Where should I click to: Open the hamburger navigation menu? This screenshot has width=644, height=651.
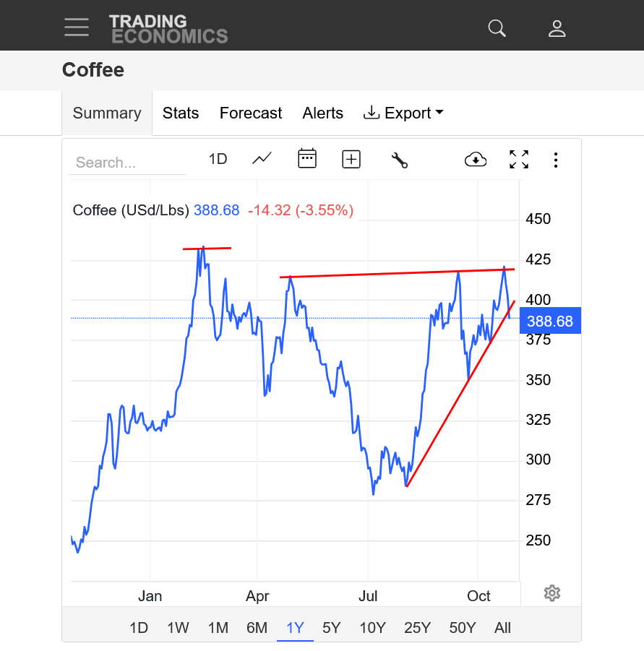click(77, 27)
